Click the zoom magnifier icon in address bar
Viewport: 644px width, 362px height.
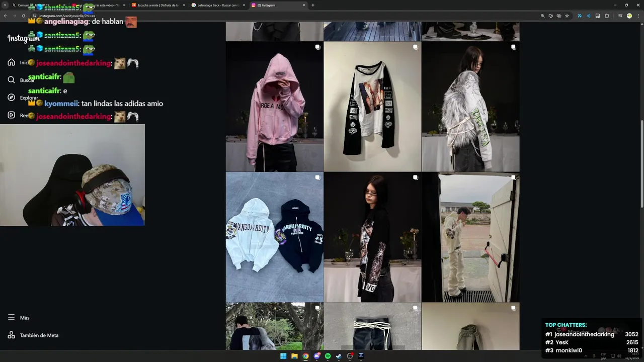pyautogui.click(x=543, y=16)
